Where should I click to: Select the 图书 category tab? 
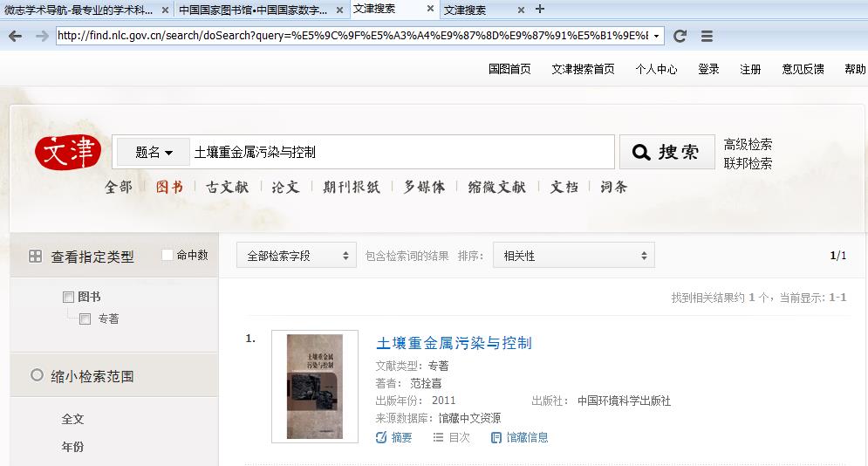tap(169, 187)
